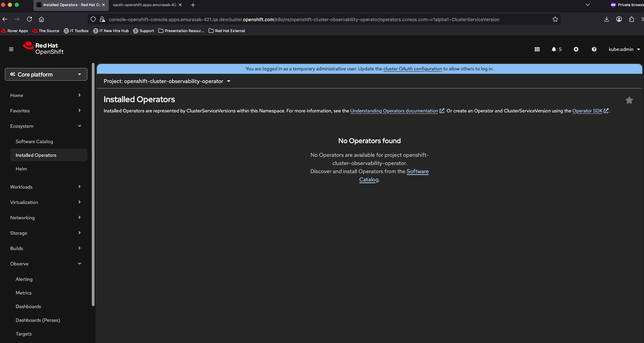Click the Red Hat OpenShift logo
This screenshot has height=343, width=644.
click(x=43, y=49)
